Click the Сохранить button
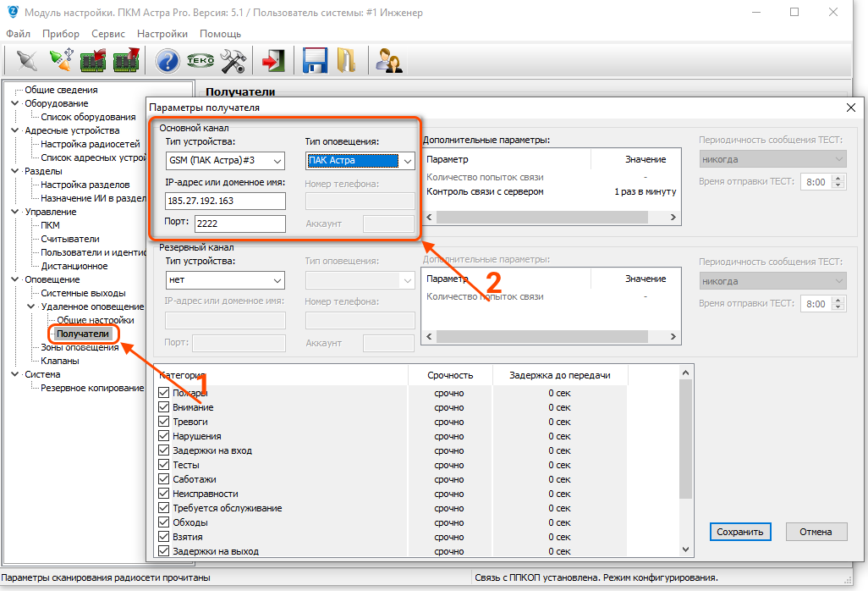Screen dimensions: 868x591 click(740, 532)
